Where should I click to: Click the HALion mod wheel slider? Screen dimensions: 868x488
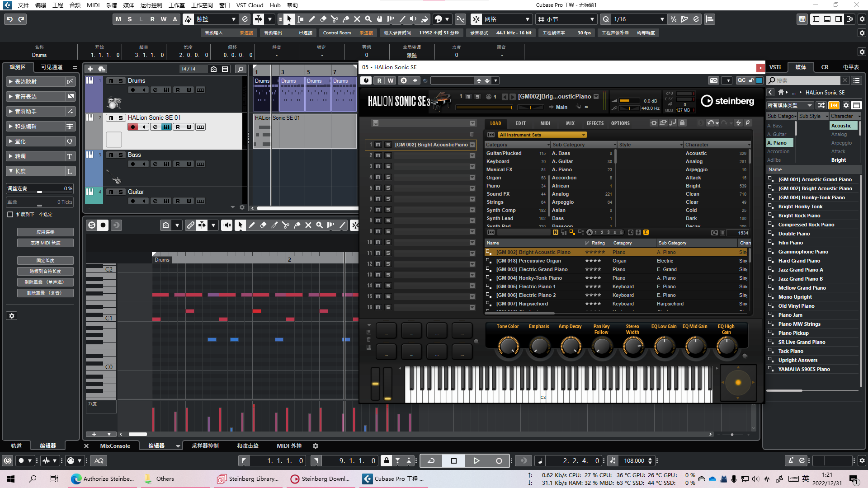[387, 383]
